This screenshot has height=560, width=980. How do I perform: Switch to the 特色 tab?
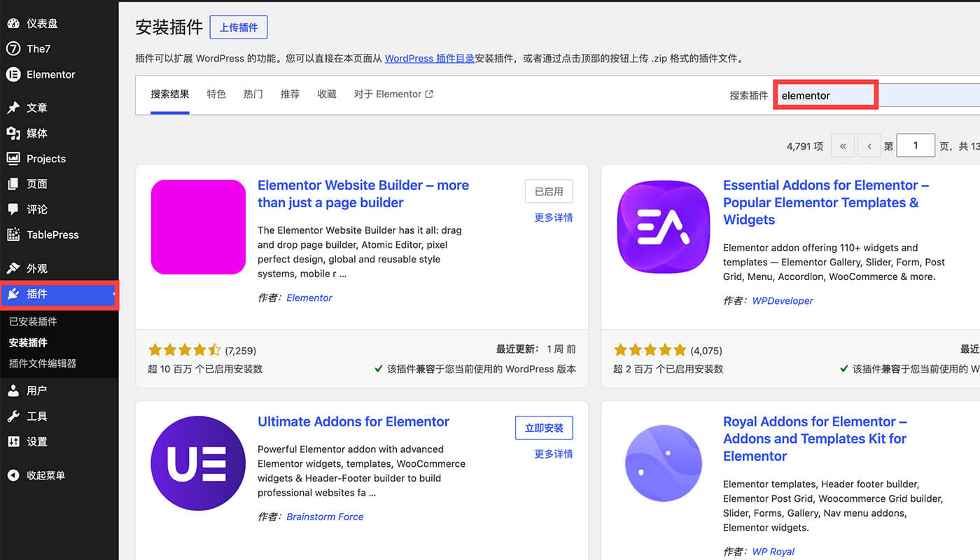point(216,94)
